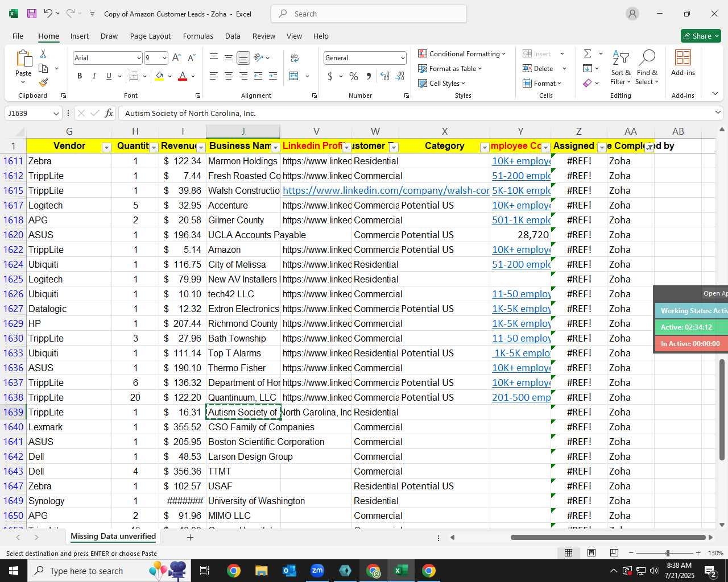
Task: Open the General number format dropdown
Action: pyautogui.click(x=403, y=58)
